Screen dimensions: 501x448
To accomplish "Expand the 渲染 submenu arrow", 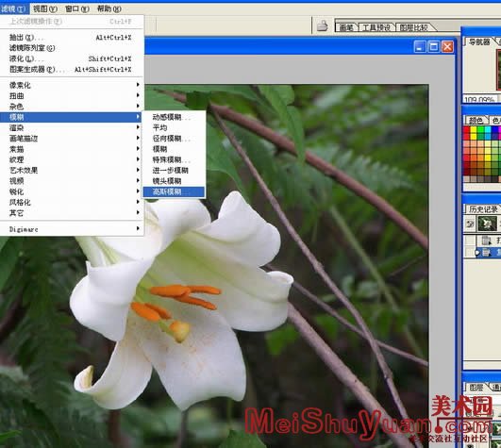I will click(138, 127).
